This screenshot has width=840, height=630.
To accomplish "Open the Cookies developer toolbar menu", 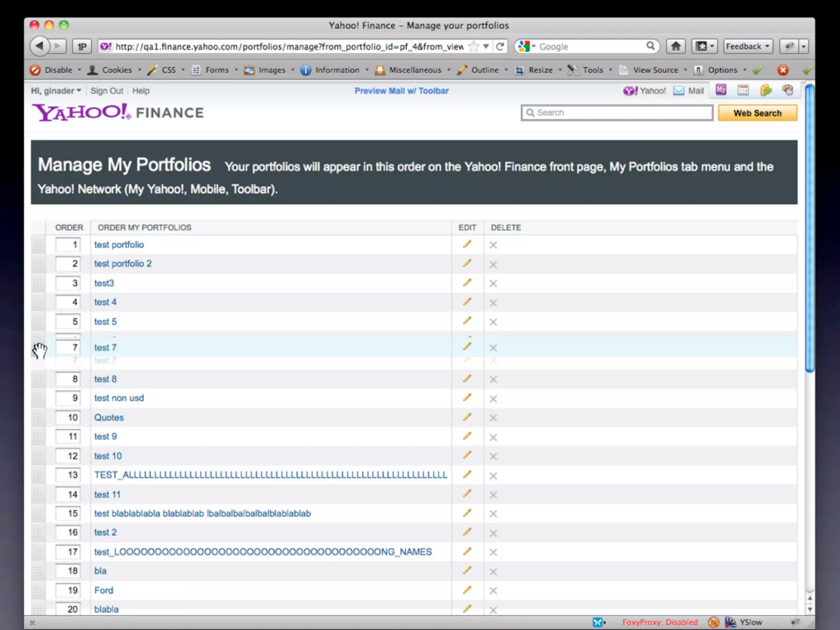I will point(116,70).
